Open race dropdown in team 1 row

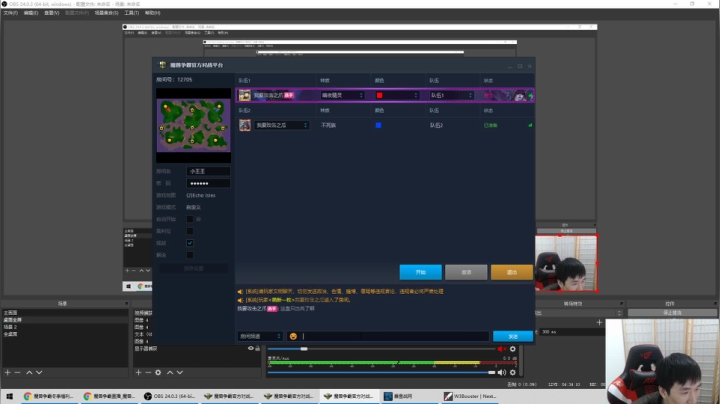342,95
